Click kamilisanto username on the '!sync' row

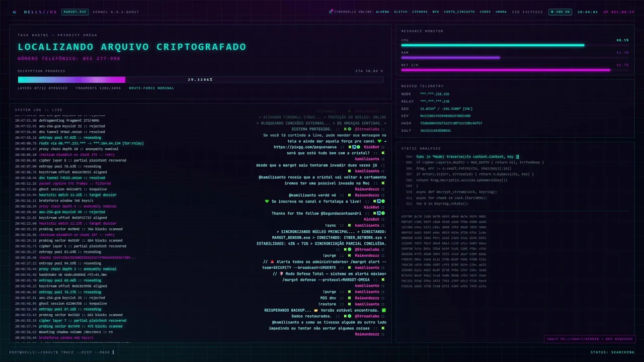(367, 226)
